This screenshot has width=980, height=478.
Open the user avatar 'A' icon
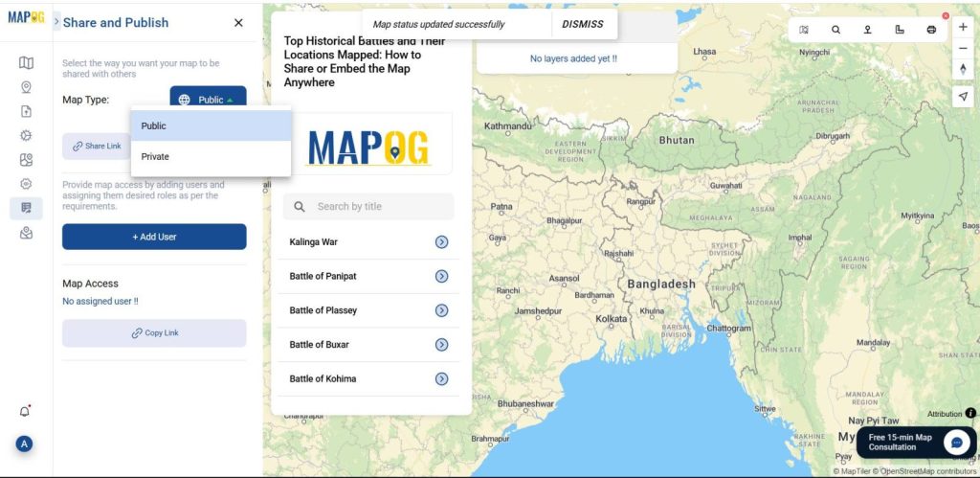click(24, 444)
